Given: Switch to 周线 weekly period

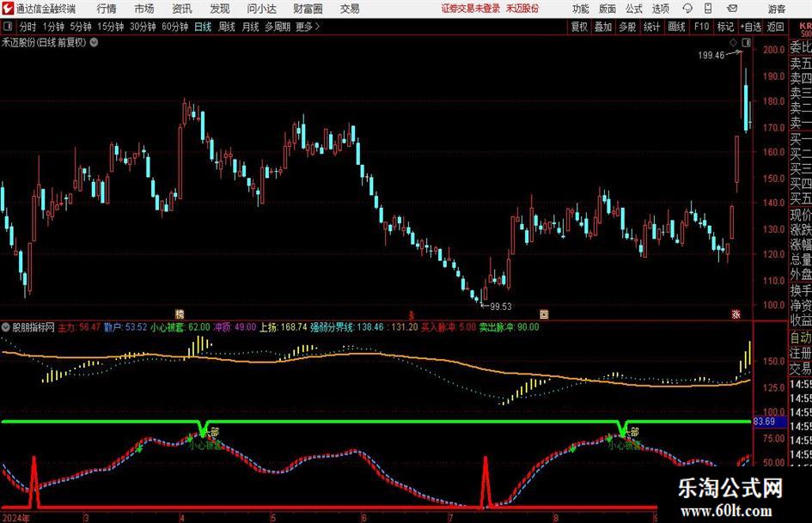Looking at the screenshot, I should [227, 27].
